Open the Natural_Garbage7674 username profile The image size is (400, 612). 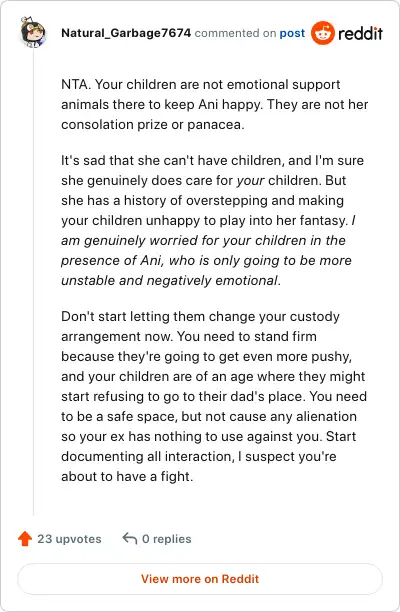click(x=126, y=33)
